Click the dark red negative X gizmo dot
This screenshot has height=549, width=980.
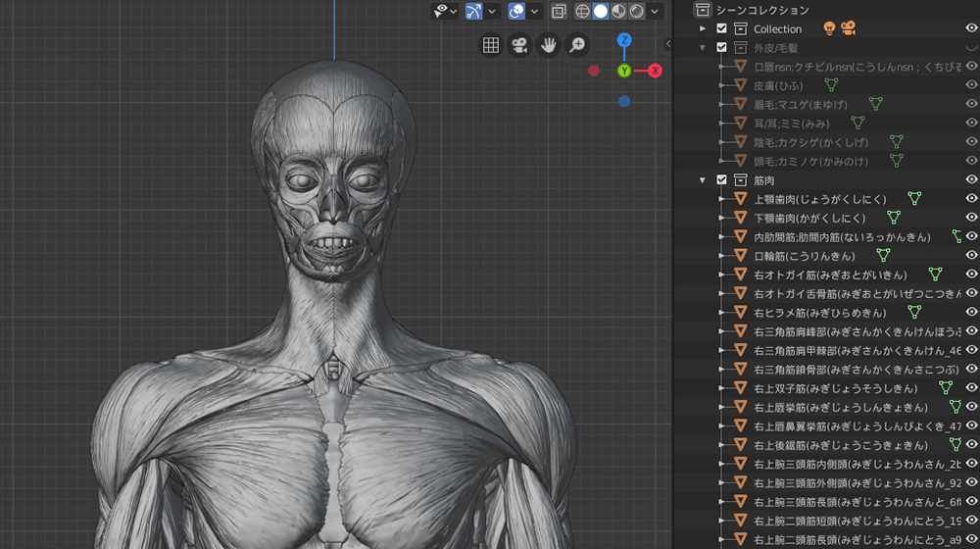594,71
